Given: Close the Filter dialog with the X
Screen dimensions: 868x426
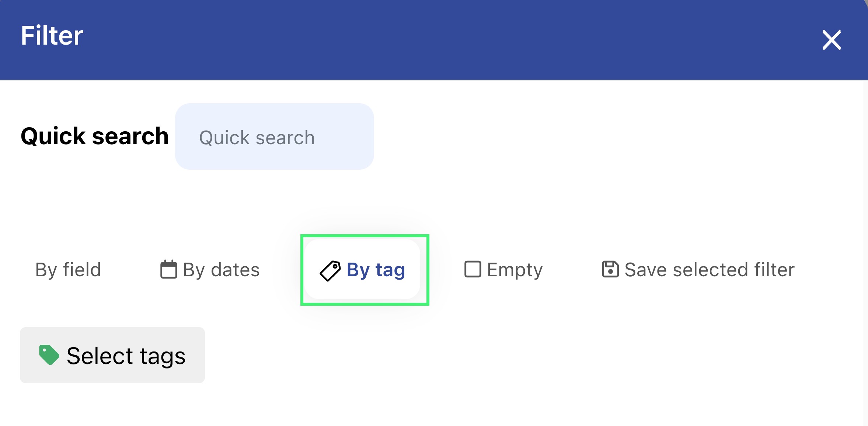Looking at the screenshot, I should point(832,40).
